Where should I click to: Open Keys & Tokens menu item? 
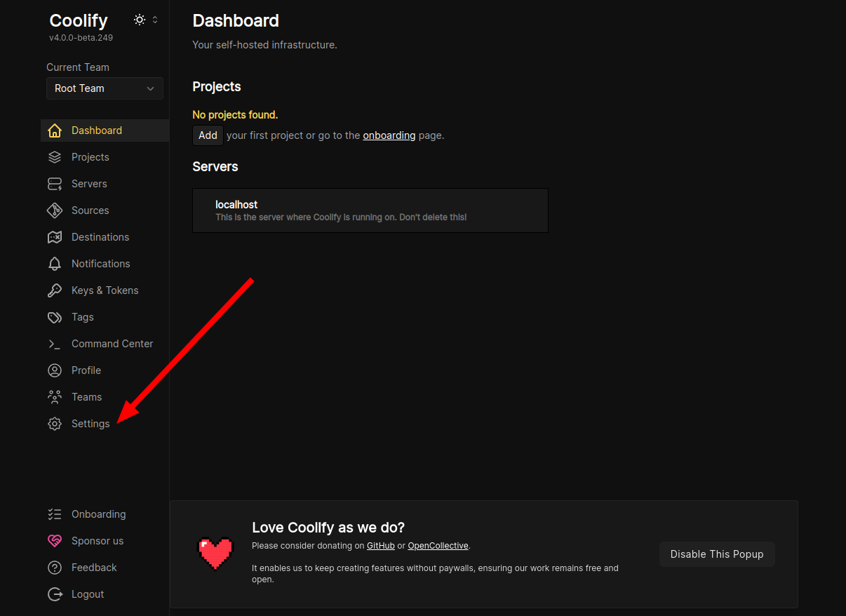click(x=105, y=290)
